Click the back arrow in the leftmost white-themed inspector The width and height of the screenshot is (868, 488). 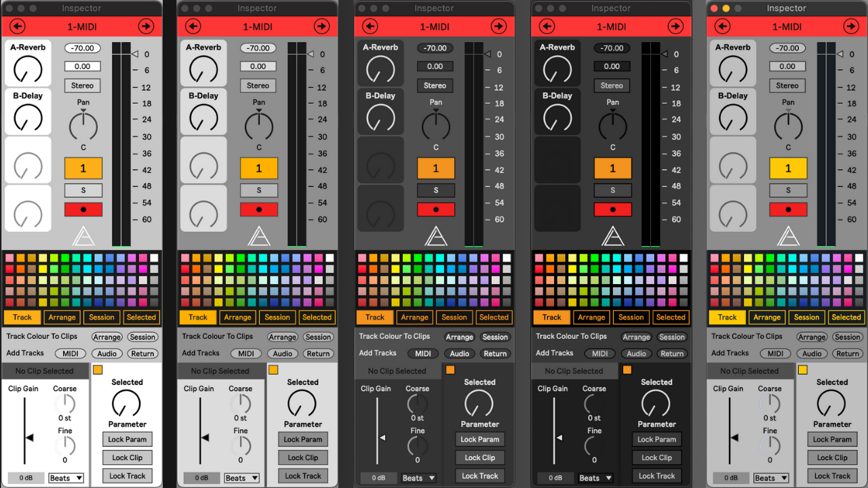(x=18, y=26)
